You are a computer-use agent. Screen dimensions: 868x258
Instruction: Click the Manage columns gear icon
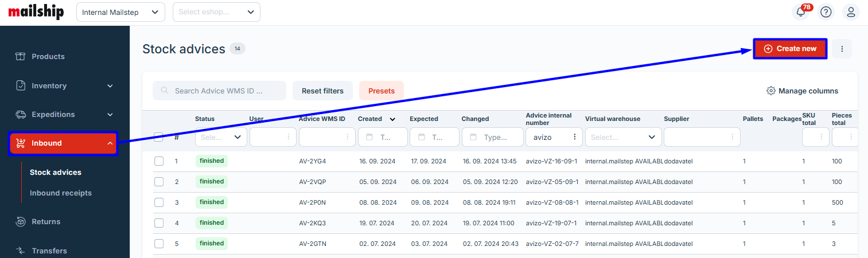(x=771, y=91)
